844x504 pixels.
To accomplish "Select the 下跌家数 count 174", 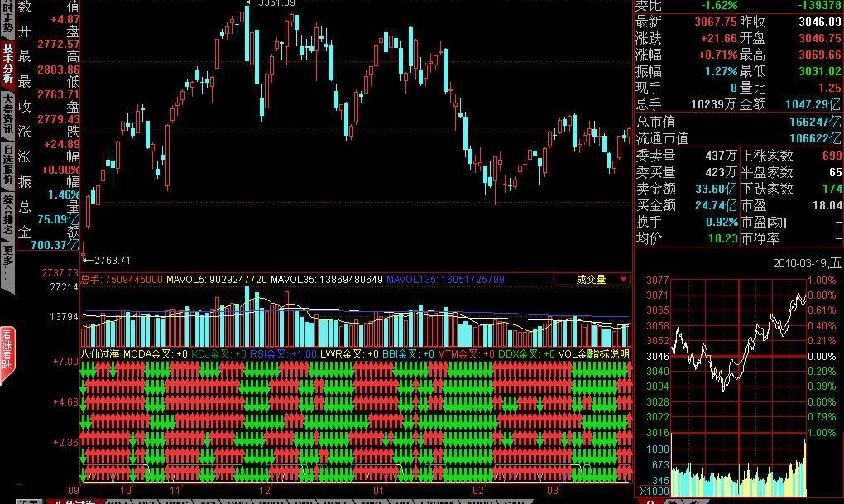I will [x=832, y=189].
